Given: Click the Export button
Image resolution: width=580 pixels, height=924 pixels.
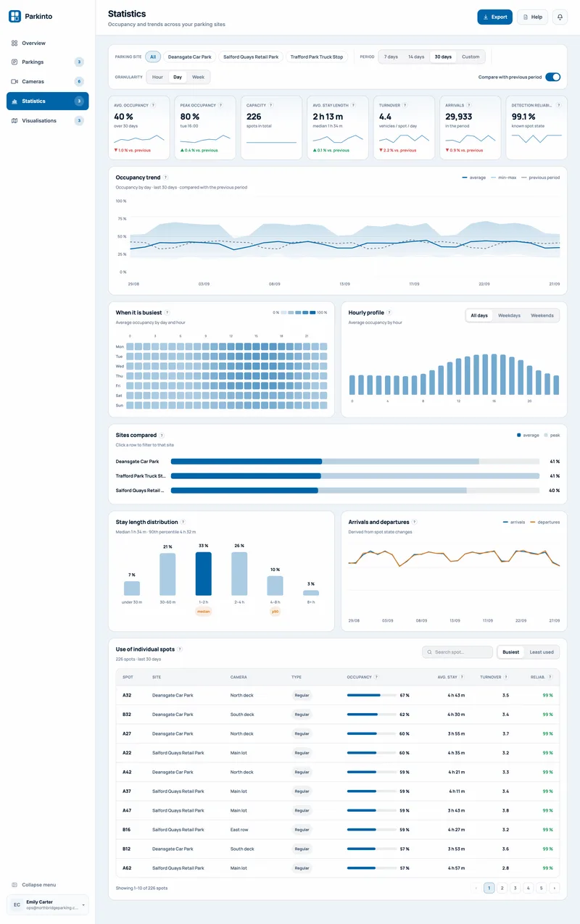Looking at the screenshot, I should tap(494, 17).
